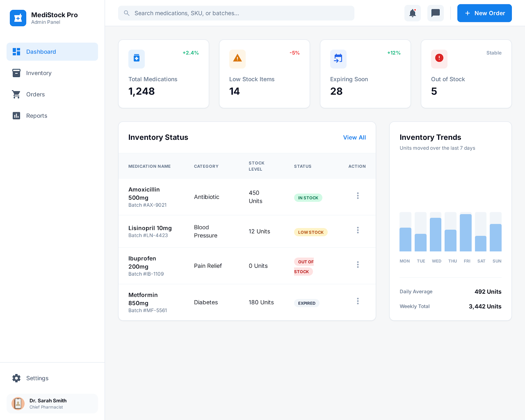
Task: Click the medication search input field
Action: [236, 13]
